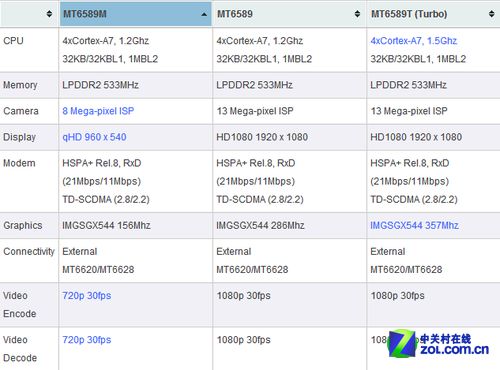Sort by the MT6589 column header
Image resolution: width=500 pixels, height=370 pixels.
click(x=289, y=14)
